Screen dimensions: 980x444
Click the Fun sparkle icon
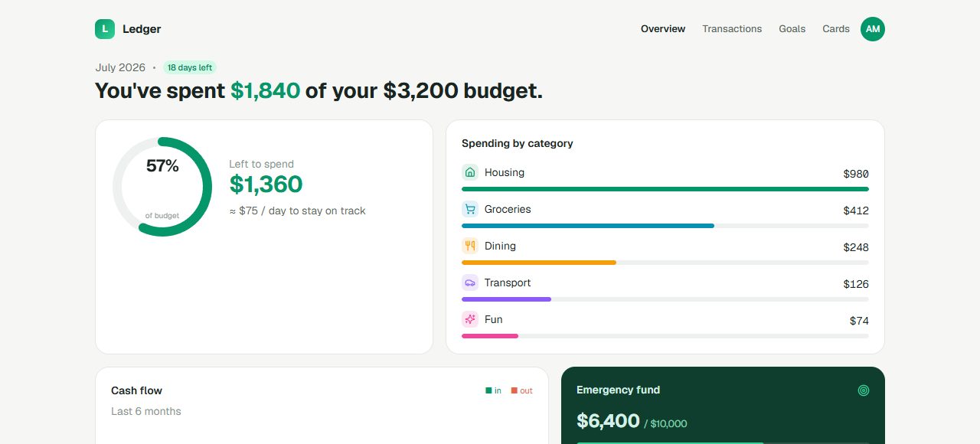click(x=470, y=319)
